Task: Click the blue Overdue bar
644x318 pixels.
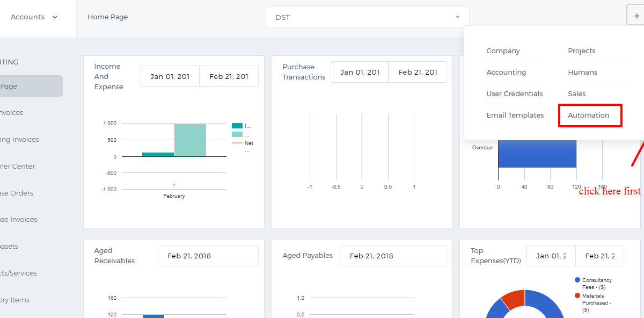Action: pyautogui.click(x=537, y=154)
